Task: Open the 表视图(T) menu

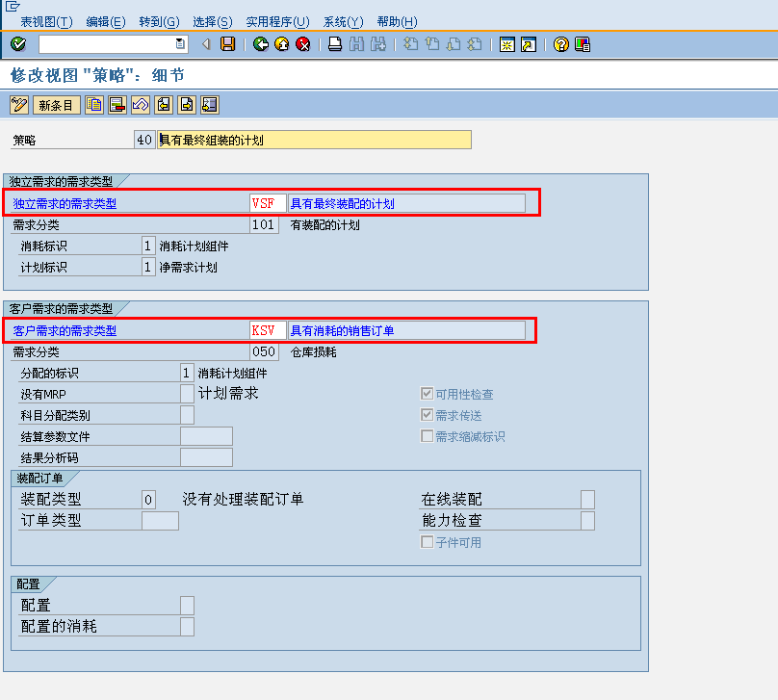Action: (x=46, y=22)
